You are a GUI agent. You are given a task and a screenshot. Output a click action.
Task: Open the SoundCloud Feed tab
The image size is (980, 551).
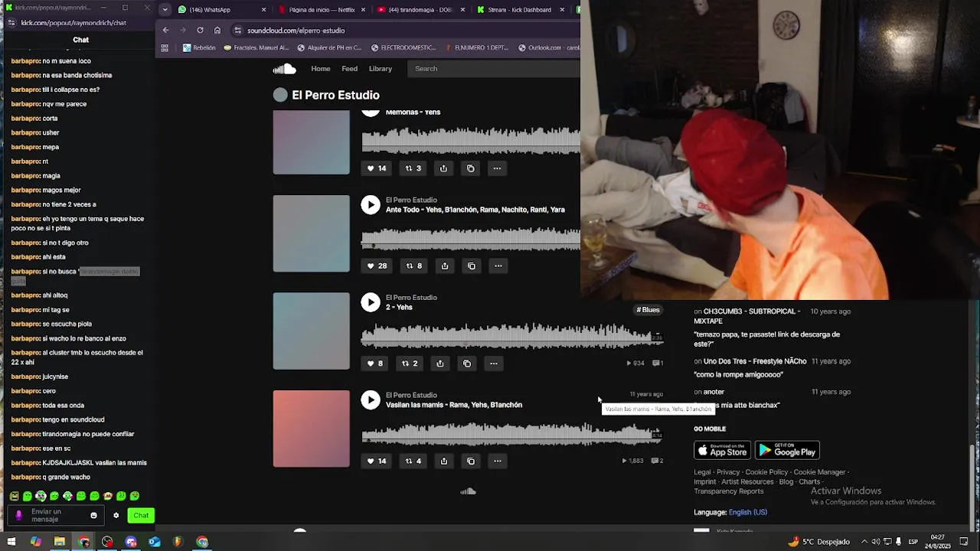(350, 69)
